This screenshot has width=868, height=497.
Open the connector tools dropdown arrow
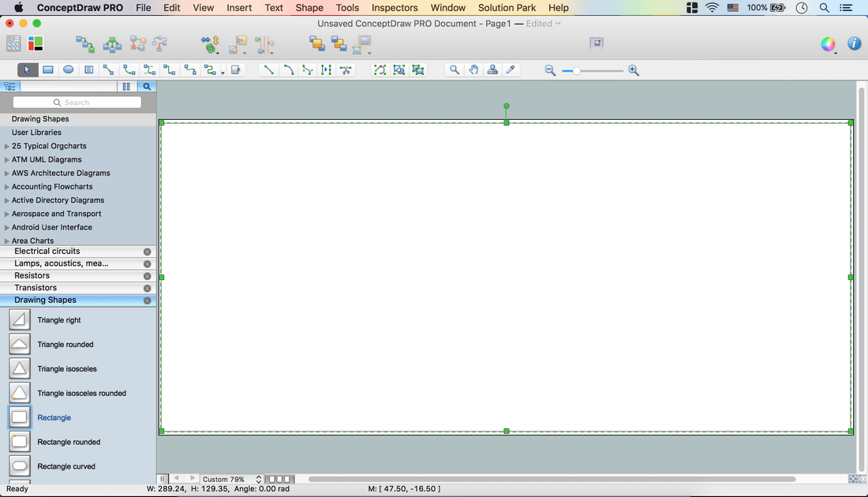223,73
